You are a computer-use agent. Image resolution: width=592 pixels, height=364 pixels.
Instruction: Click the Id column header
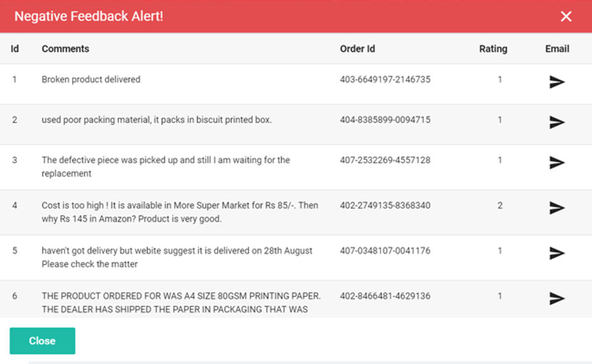[x=15, y=49]
